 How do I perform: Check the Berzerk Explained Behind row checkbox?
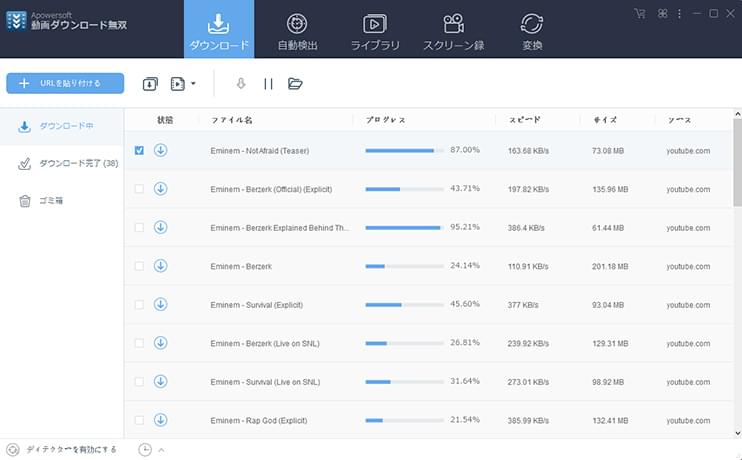[x=139, y=228]
